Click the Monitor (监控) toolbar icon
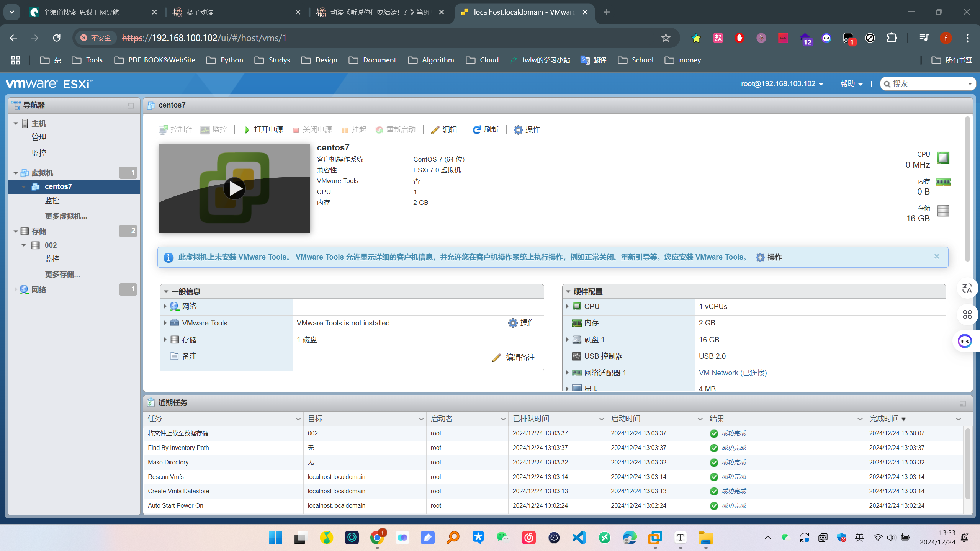This screenshot has height=551, width=980. pos(205,130)
